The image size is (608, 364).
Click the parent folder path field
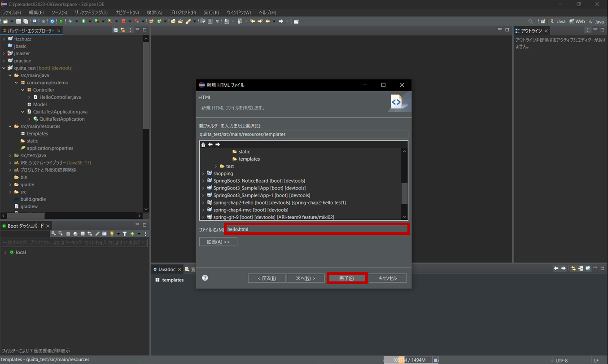click(x=304, y=134)
